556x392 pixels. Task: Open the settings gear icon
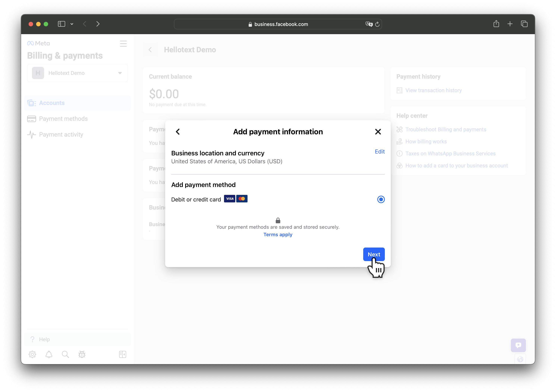click(32, 354)
